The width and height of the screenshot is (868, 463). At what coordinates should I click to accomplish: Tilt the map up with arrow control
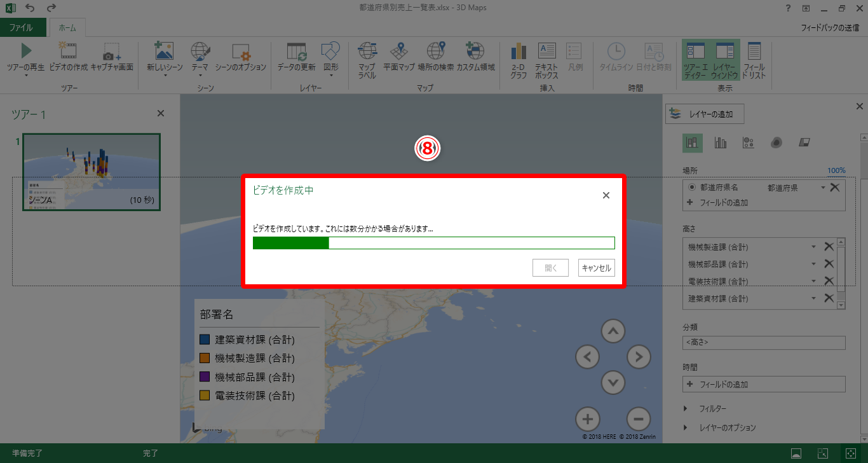click(x=613, y=331)
